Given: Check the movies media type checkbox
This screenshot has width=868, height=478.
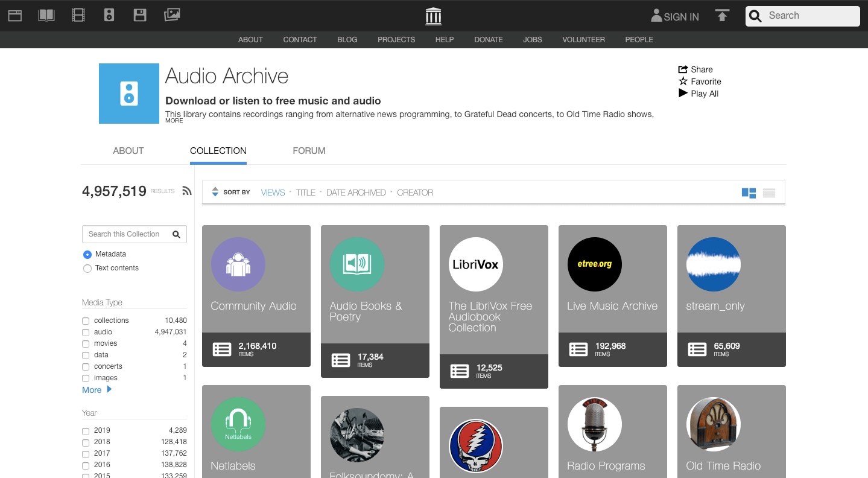Looking at the screenshot, I should click(86, 344).
